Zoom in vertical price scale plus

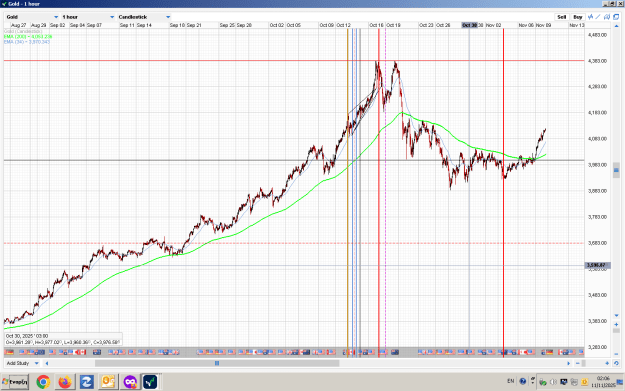coord(616,324)
